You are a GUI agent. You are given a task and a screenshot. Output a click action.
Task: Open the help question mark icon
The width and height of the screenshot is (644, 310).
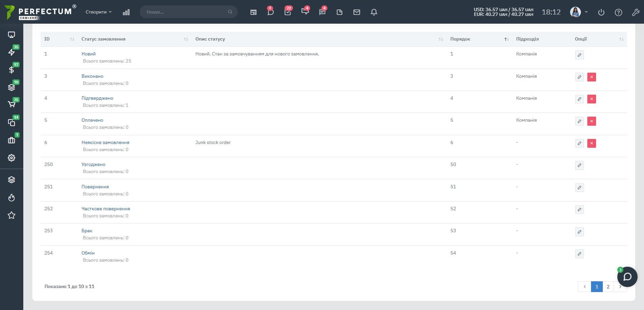pos(618,12)
